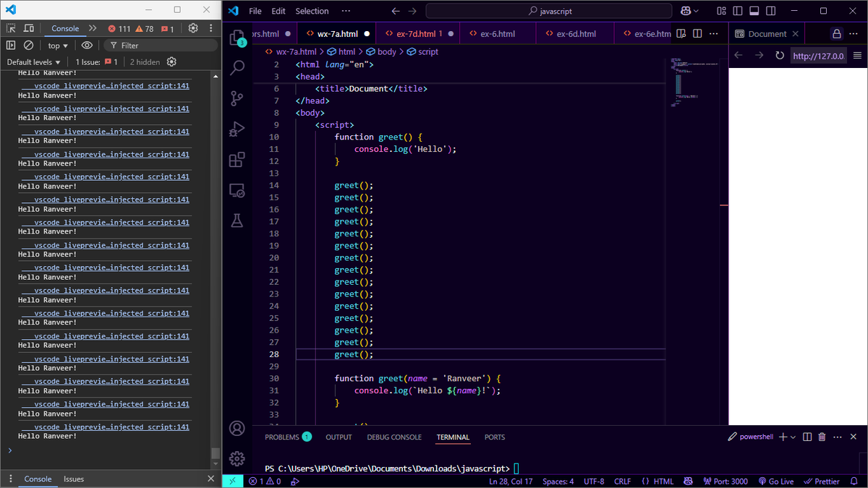Open the Selection menu
Viewport: 868px width, 488px height.
(x=312, y=11)
